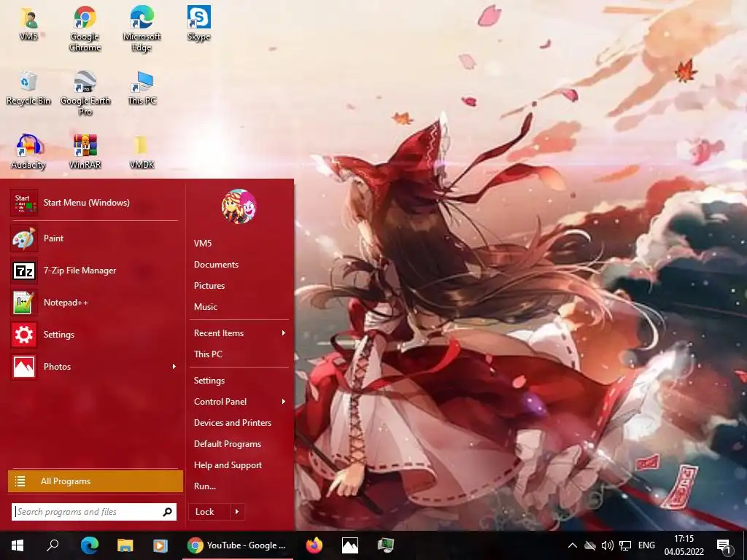Select the WinRAR desktop shortcut

[85, 152]
